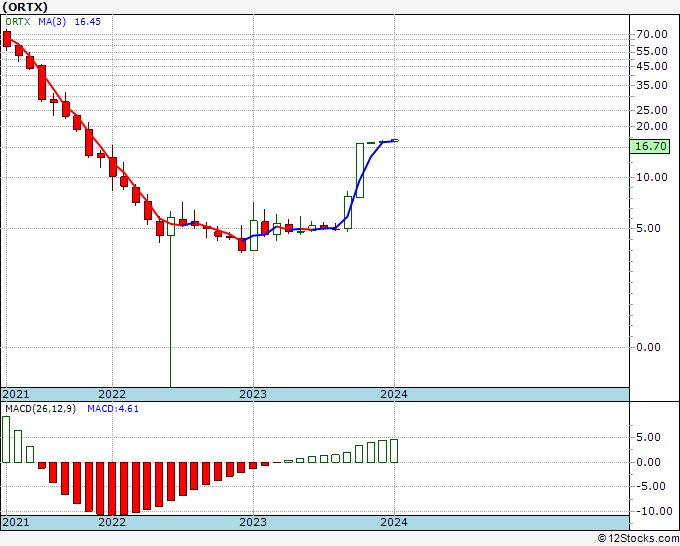Click the 16.45 moving average value
The image size is (680, 546).
pyautogui.click(x=88, y=22)
